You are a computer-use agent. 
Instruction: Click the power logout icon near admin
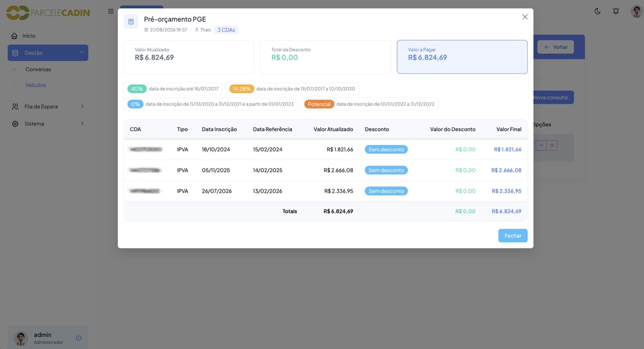point(78,338)
